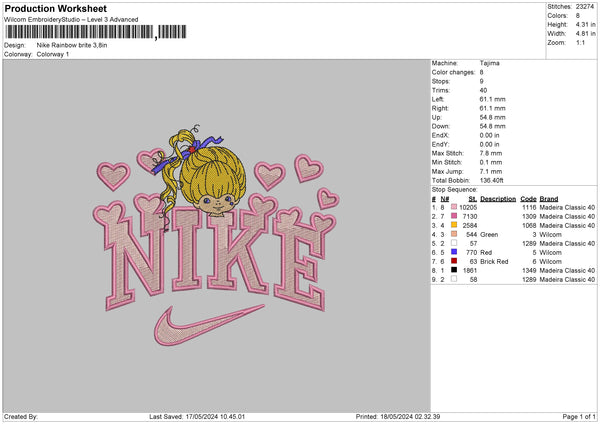This screenshot has width=600, height=424.
Task: Click the Color changes label
Action: [453, 72]
